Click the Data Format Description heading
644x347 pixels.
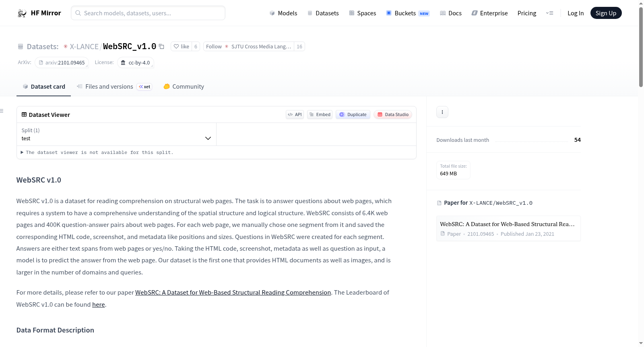click(x=55, y=330)
